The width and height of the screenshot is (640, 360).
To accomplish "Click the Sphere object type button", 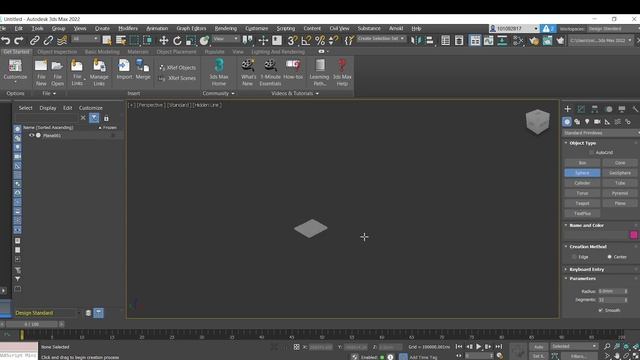I will pyautogui.click(x=582, y=173).
